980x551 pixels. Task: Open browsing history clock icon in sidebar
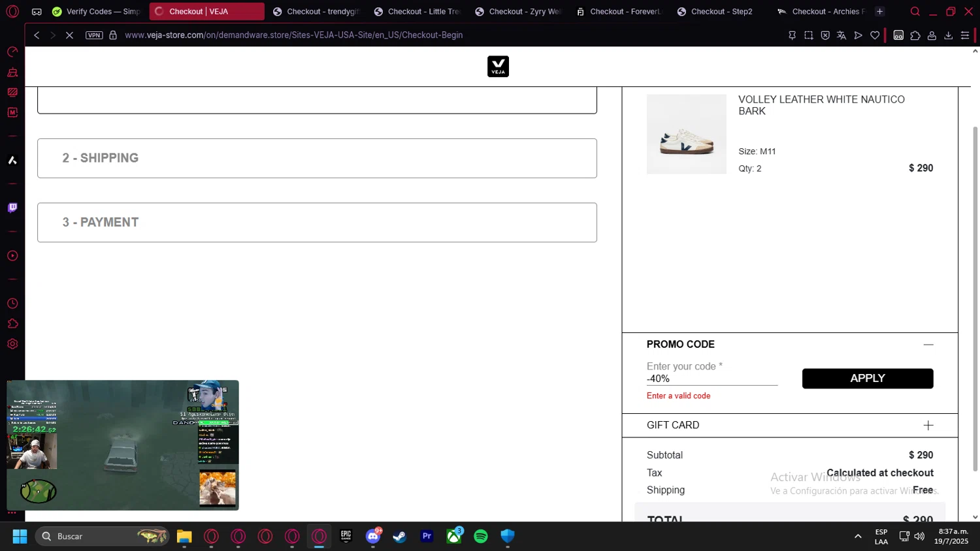click(x=12, y=304)
